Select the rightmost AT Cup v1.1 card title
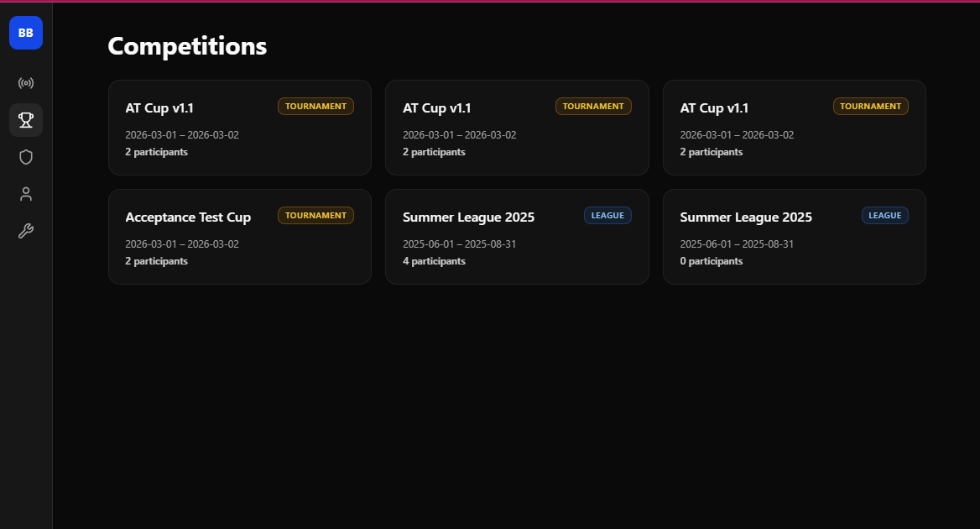 714,108
